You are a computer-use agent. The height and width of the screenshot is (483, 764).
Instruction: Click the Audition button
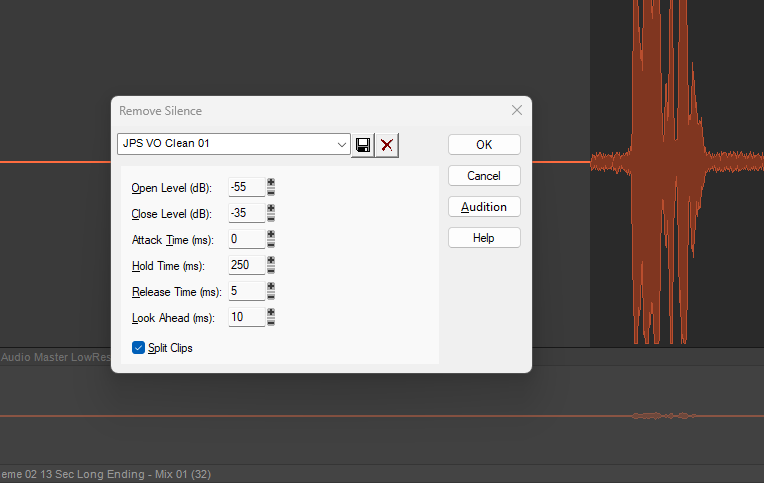tap(484, 207)
